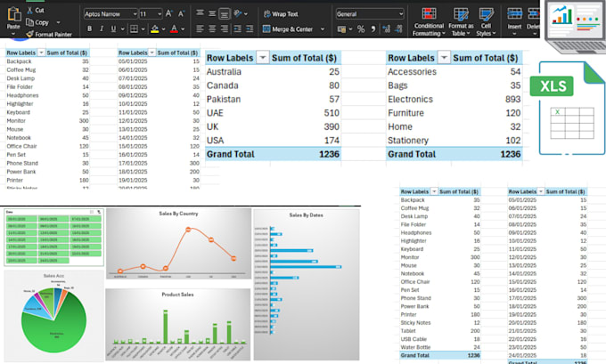Screen dimensions: 606x364
Task: Click the Delete cells icon
Action: point(533,14)
